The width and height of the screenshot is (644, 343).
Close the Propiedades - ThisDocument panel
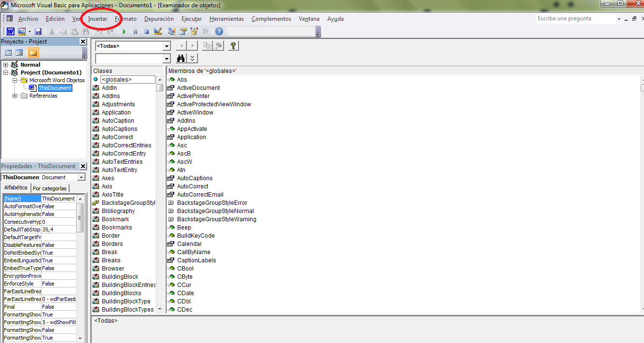coord(83,166)
